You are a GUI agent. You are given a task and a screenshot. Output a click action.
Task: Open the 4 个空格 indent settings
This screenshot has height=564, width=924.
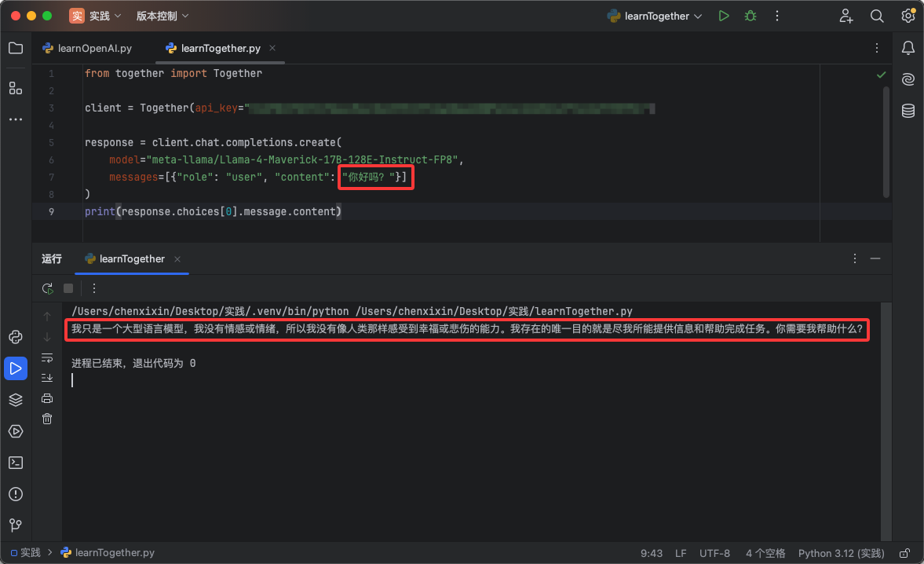[x=765, y=553]
